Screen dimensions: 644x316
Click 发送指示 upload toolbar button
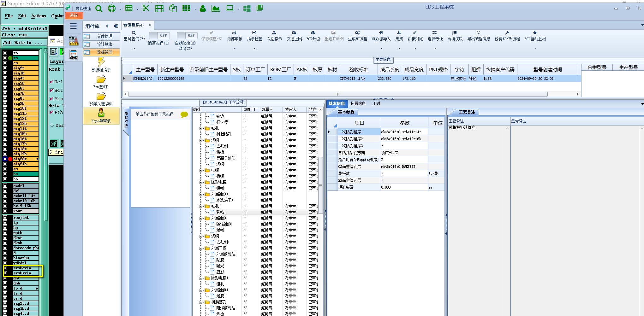tap(274, 36)
